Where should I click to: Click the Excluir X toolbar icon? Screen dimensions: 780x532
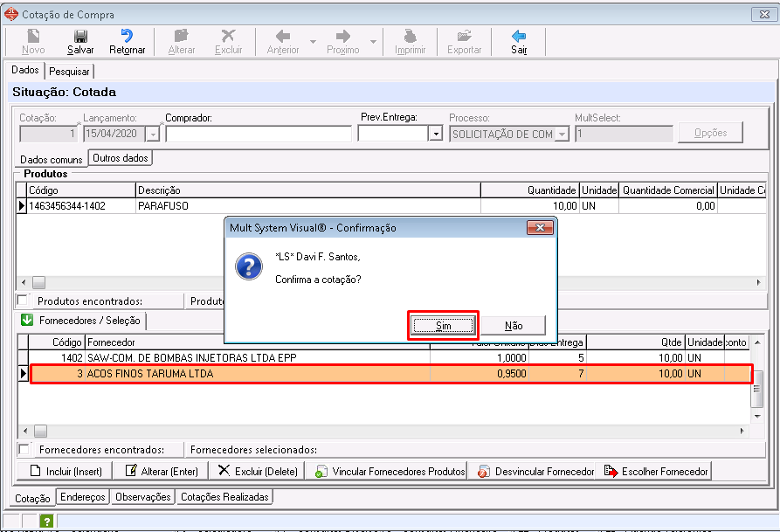click(228, 36)
